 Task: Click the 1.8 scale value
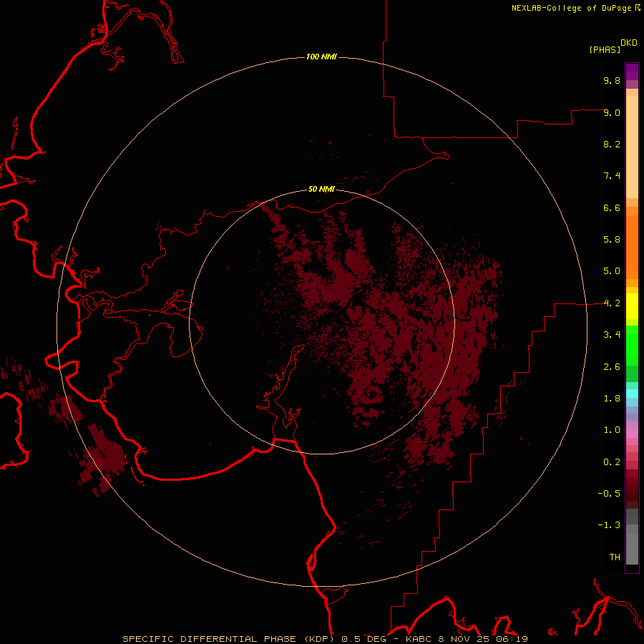(x=612, y=399)
